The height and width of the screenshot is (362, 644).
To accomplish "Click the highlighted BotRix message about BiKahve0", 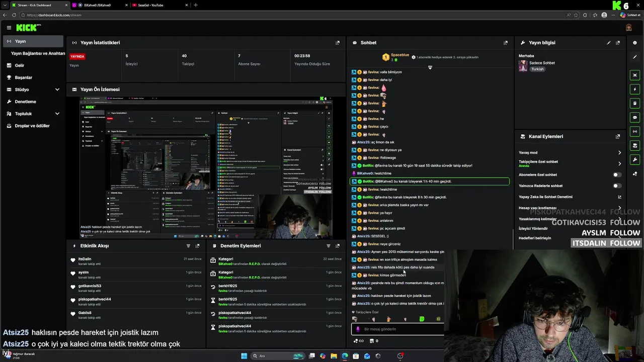I will (429, 182).
